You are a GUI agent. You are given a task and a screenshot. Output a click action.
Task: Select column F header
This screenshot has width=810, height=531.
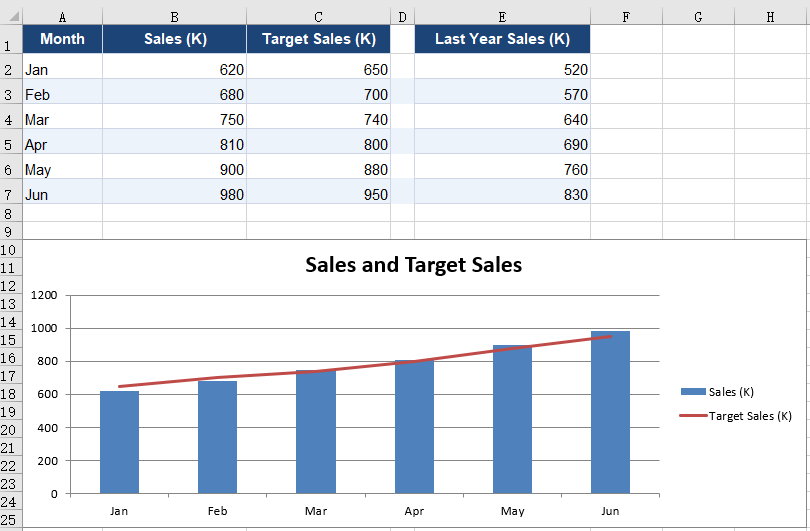coord(626,17)
